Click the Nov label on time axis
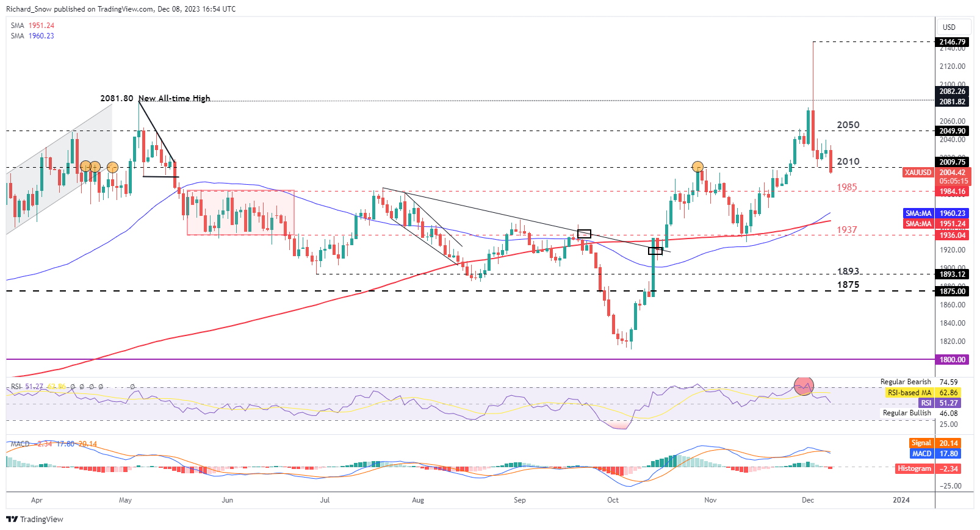The height and width of the screenshot is (530, 980). coord(710,500)
